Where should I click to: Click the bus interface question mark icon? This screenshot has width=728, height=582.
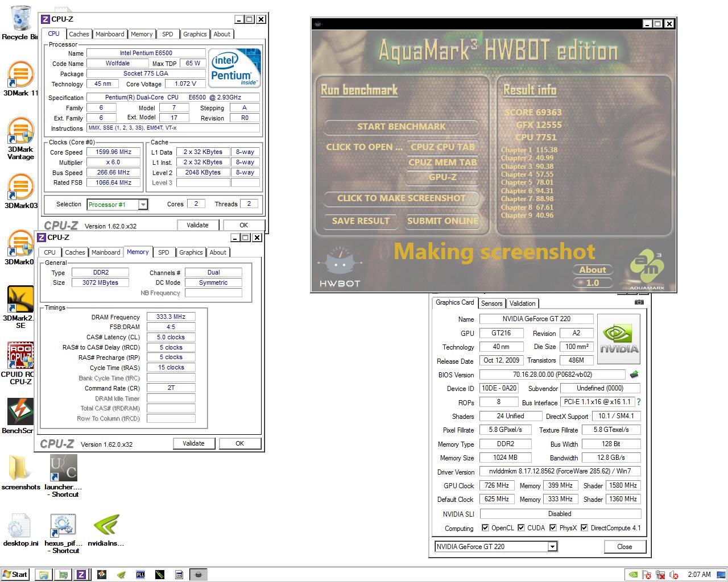(639, 402)
